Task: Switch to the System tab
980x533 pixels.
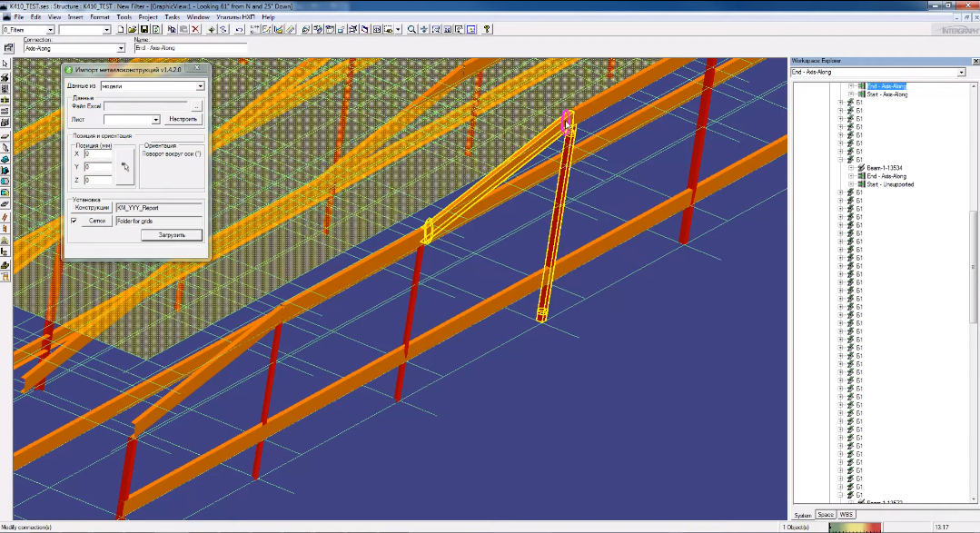Action: 803,515
